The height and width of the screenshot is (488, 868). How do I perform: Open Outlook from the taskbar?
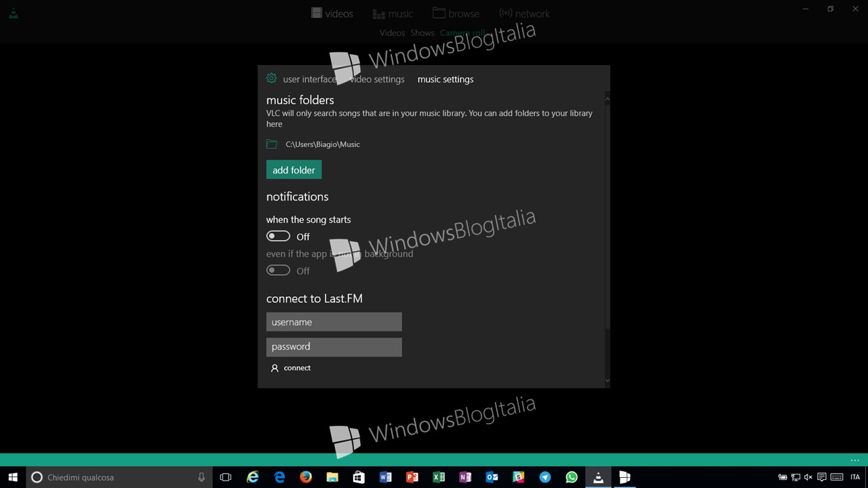[x=492, y=477]
